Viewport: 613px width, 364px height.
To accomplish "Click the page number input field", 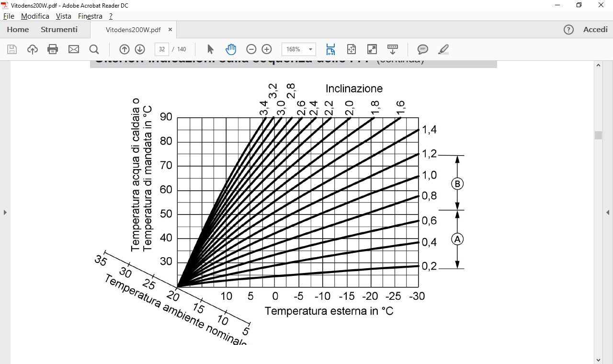I will (162, 49).
